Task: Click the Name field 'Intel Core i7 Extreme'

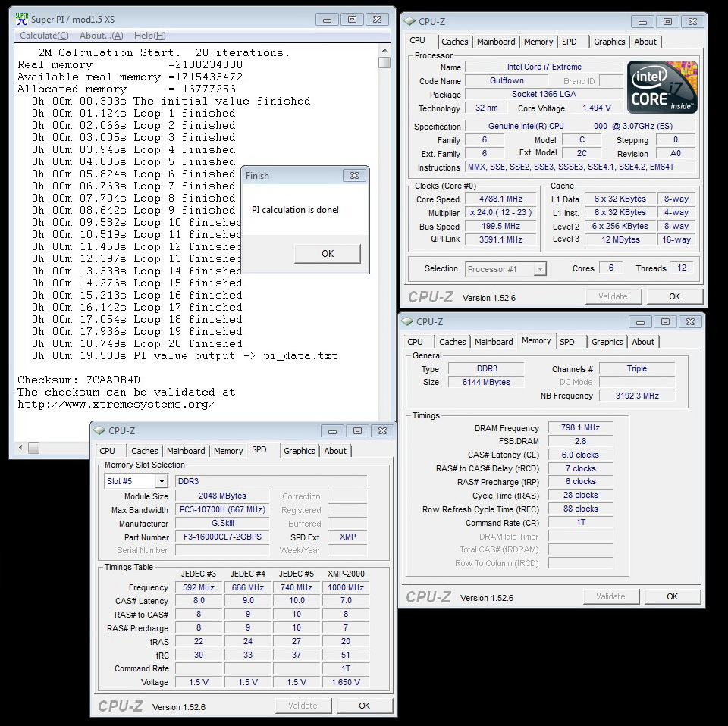Action: [x=544, y=67]
